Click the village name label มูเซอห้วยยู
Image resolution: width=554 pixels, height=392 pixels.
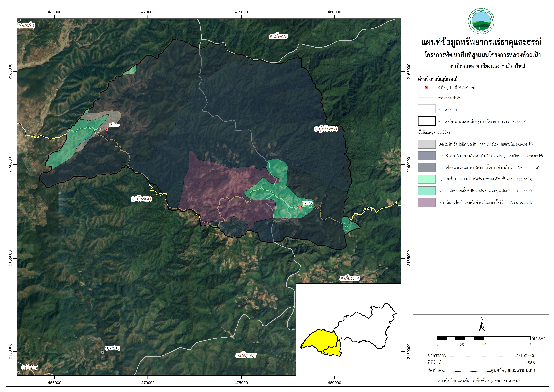coord(112,348)
